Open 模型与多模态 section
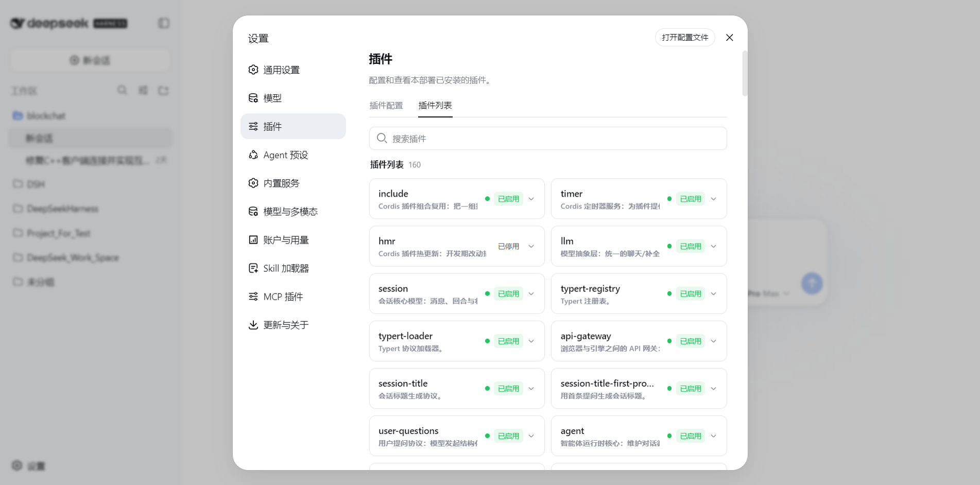980x485 pixels. pos(293,212)
